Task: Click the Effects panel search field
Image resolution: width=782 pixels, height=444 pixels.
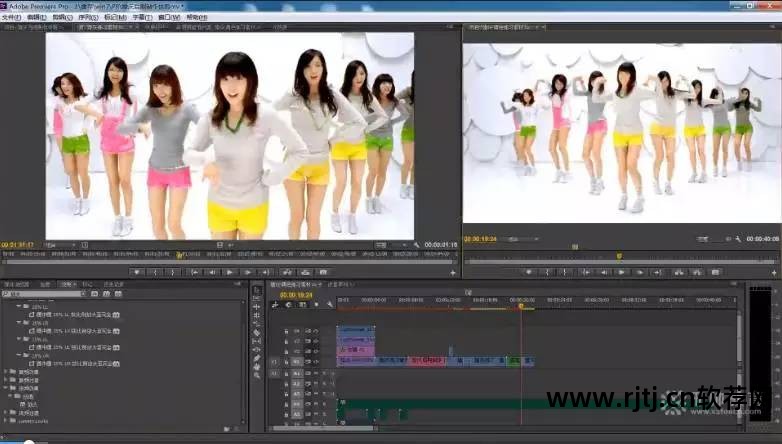Action: click(x=44, y=294)
